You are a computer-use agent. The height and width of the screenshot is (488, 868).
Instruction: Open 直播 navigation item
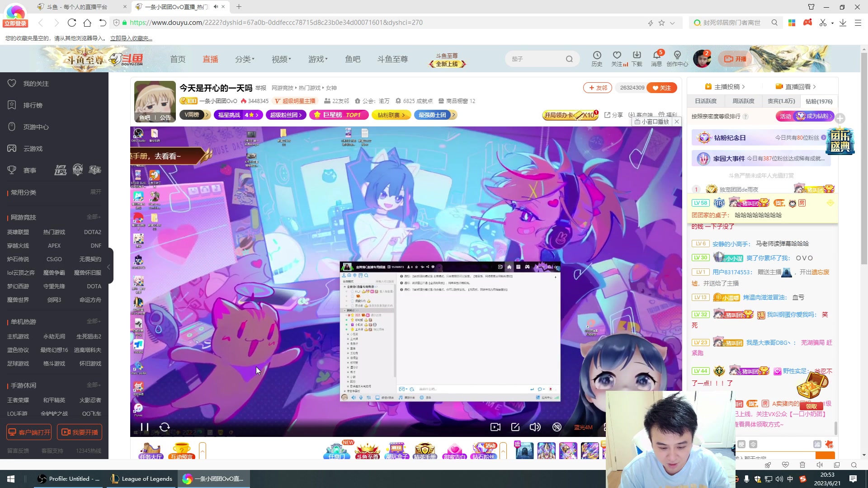(210, 59)
